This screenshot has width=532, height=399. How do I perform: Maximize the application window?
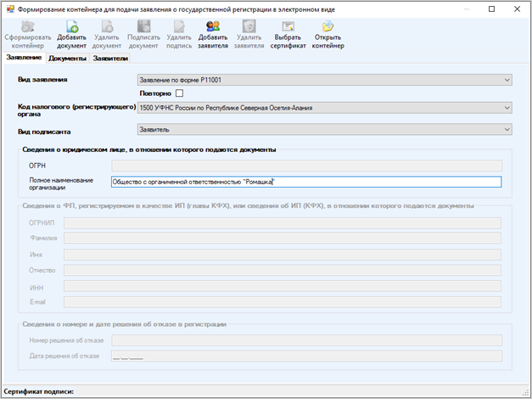point(492,8)
